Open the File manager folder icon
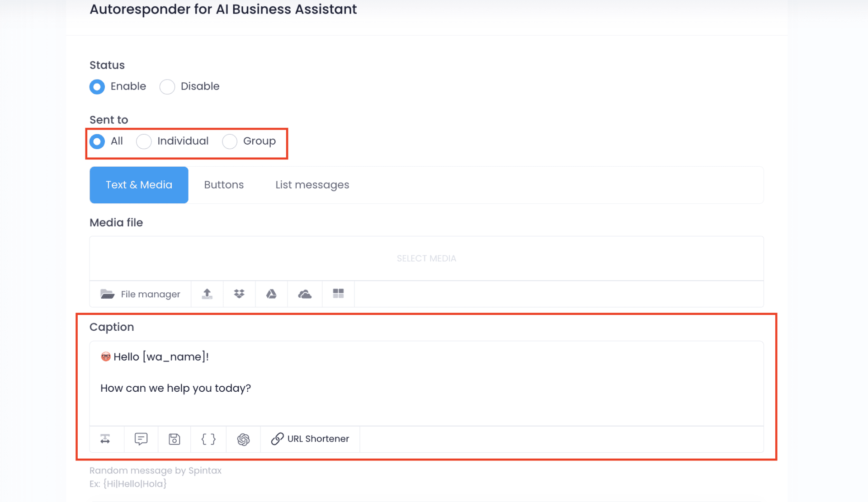Image resolution: width=868 pixels, height=502 pixels. pos(108,294)
